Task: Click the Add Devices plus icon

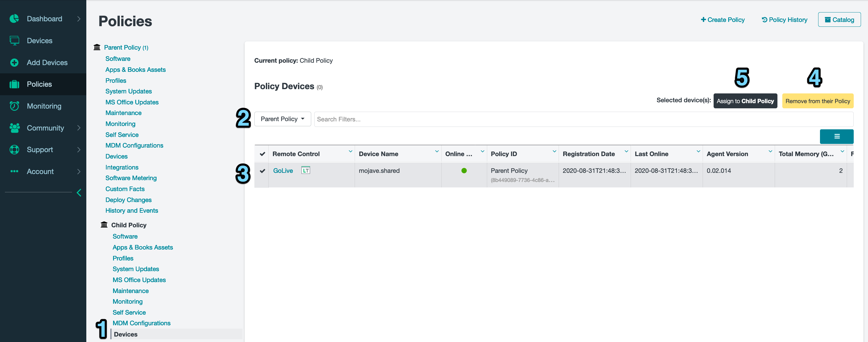Action: [14, 62]
